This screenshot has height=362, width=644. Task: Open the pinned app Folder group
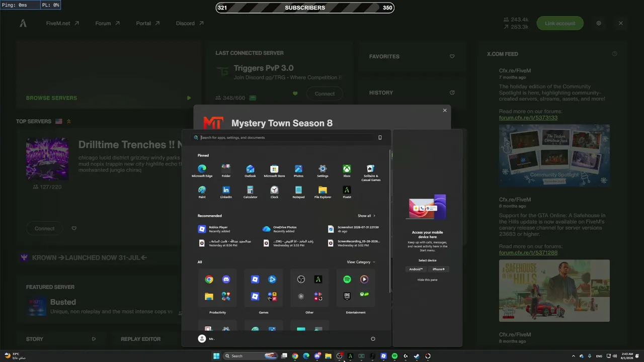226,171
